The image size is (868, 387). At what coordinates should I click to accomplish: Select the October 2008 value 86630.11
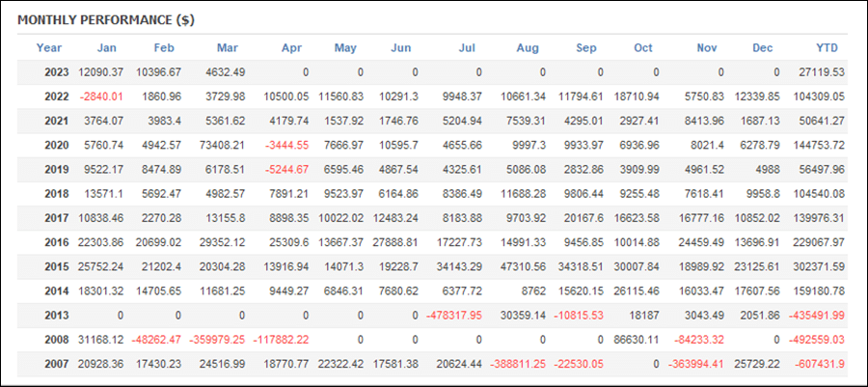[637, 340]
